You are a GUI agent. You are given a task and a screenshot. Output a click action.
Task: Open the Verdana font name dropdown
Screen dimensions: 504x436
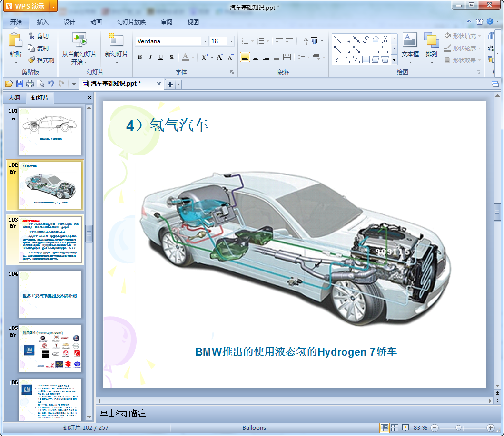coord(205,41)
